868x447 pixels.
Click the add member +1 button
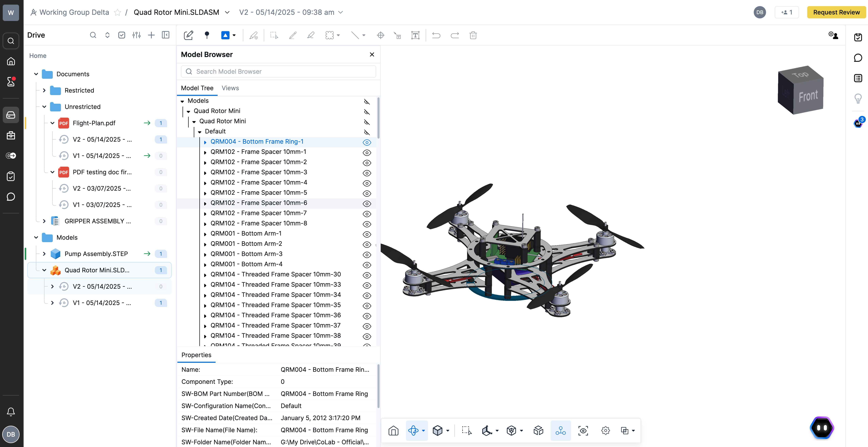[x=786, y=12]
